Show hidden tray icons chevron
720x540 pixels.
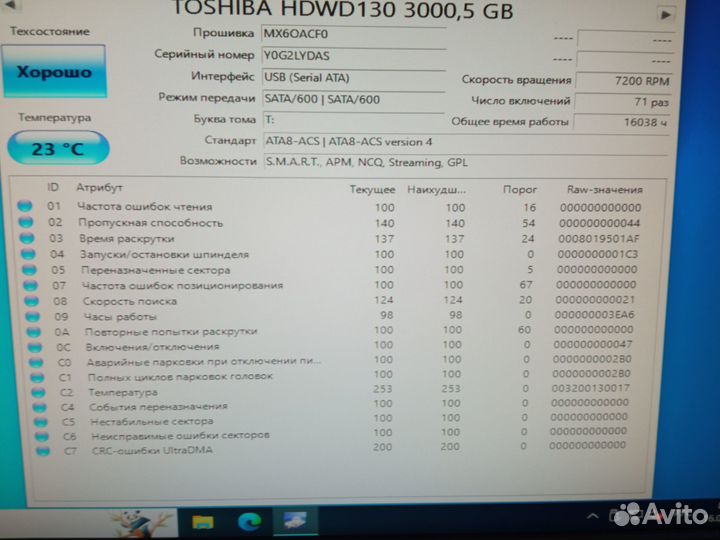point(592,516)
